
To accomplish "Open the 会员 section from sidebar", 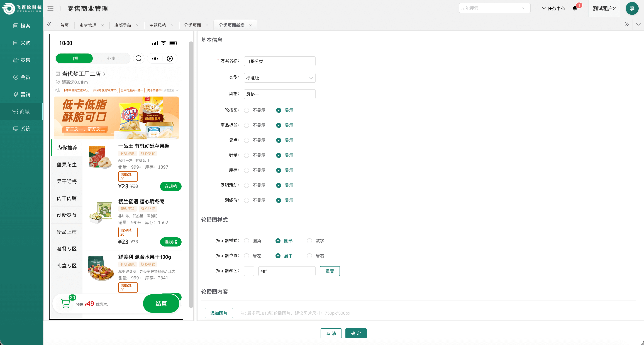I will coord(25,77).
